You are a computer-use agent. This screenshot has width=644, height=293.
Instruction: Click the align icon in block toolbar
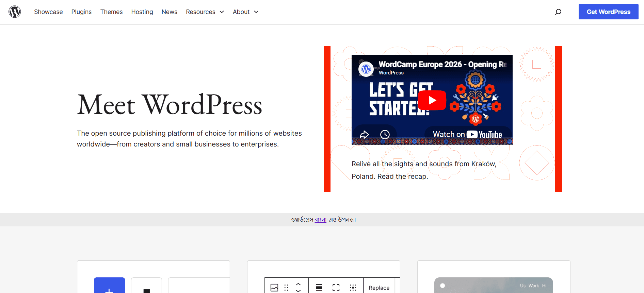[319, 288]
